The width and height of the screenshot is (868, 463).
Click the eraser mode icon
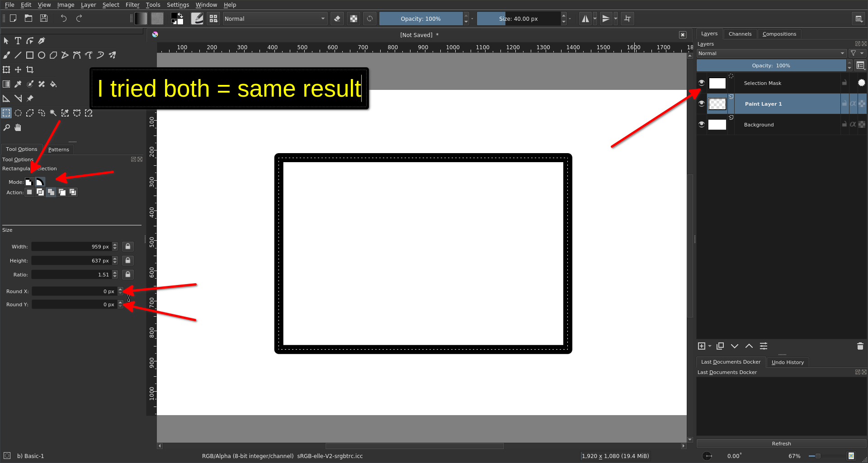click(x=337, y=19)
